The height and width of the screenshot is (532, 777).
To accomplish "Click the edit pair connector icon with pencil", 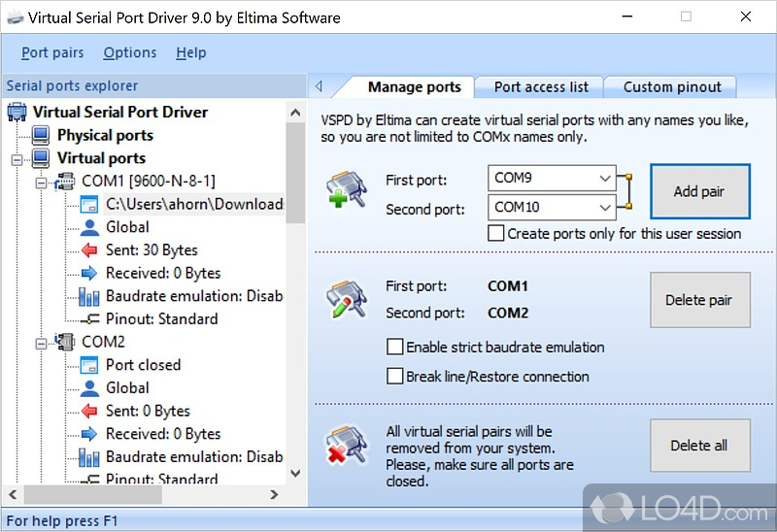I will pyautogui.click(x=347, y=299).
